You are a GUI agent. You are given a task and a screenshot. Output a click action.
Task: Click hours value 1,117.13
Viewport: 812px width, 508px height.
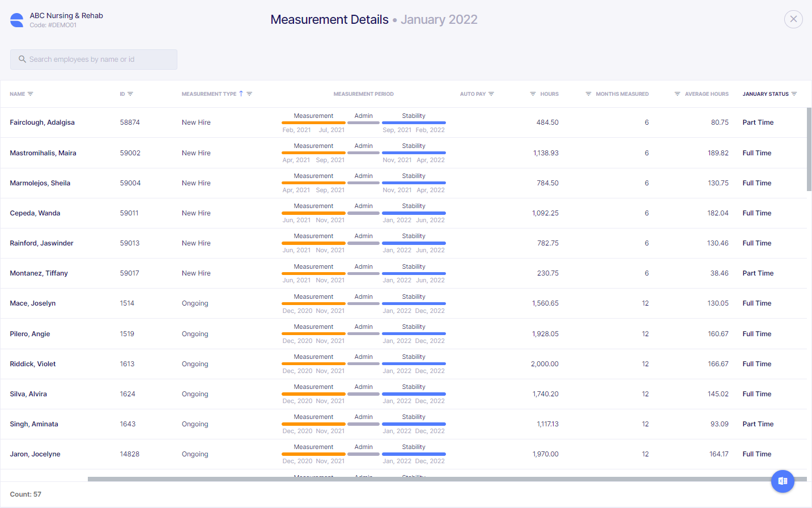coord(547,424)
